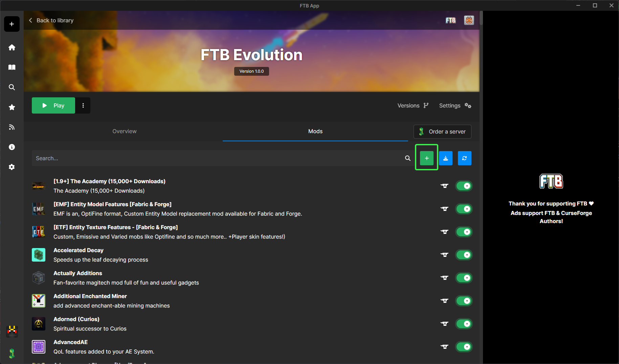619x364 pixels.
Task: Open the Versions menu
Action: click(x=413, y=105)
